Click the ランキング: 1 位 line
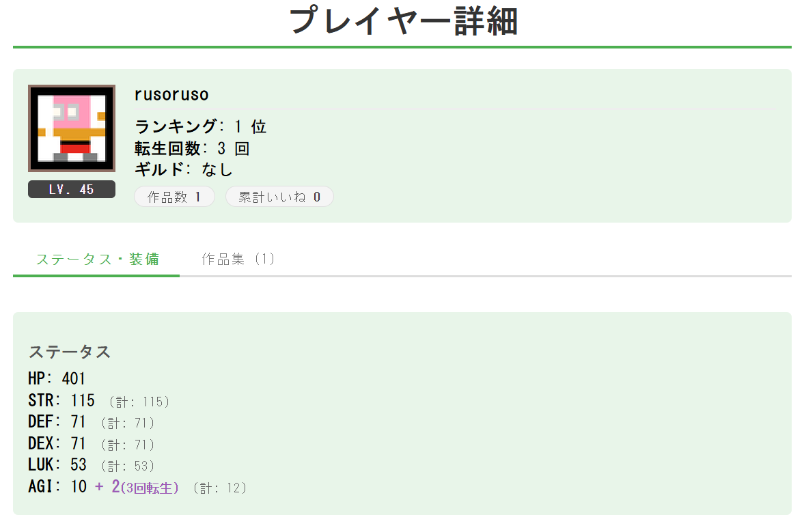Image resolution: width=804 pixels, height=532 pixels. (200, 126)
